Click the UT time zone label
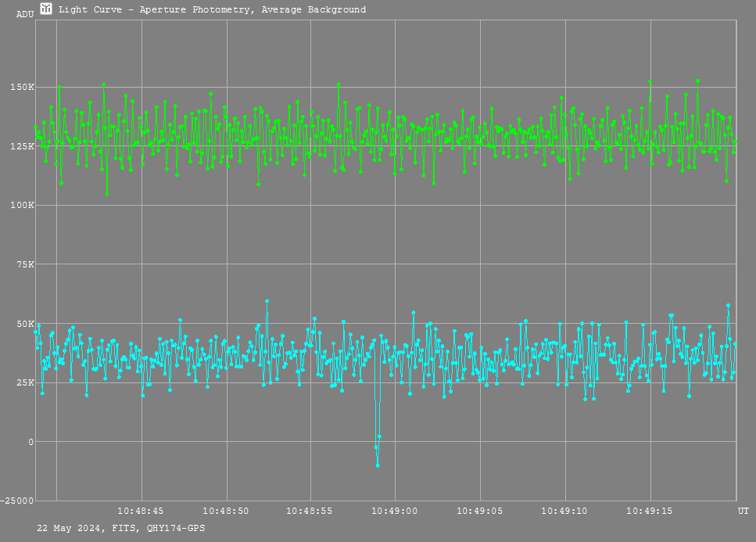 click(743, 511)
